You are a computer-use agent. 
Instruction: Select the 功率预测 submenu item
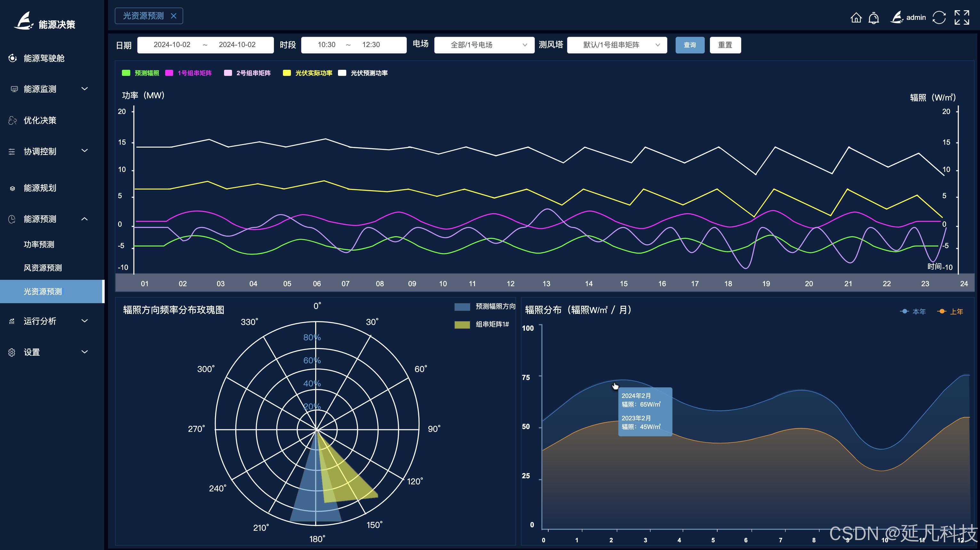[x=39, y=244]
